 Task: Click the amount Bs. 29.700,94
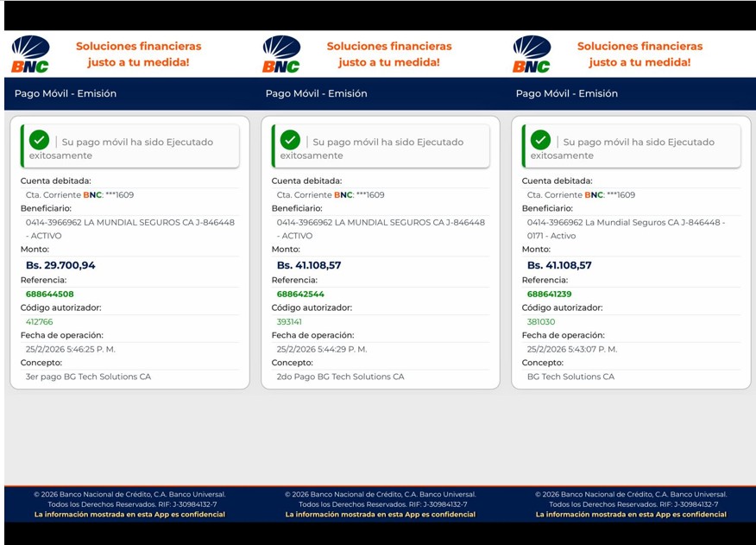59,265
